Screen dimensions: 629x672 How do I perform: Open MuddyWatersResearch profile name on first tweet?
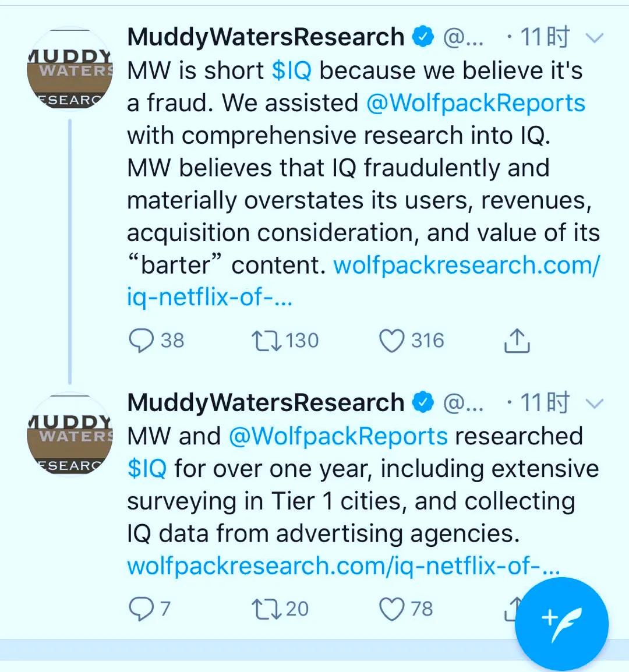tap(266, 37)
